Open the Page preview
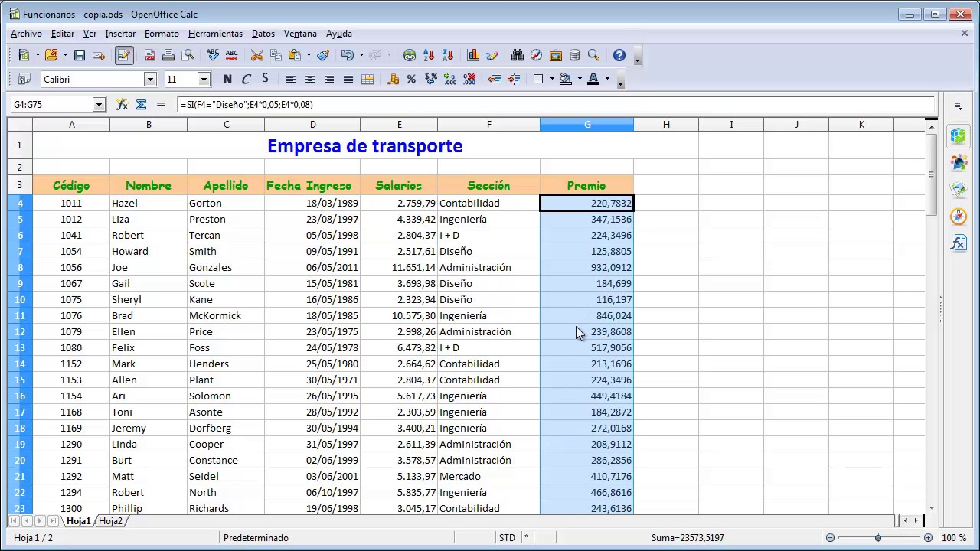Viewport: 980px width, 551px height. pyautogui.click(x=188, y=55)
